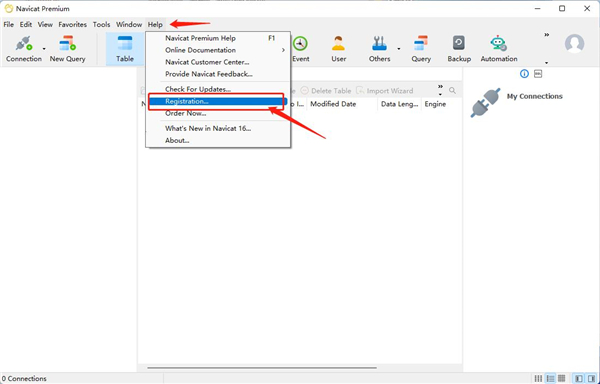This screenshot has width=600, height=384.
Task: Switch to detail grid view icon
Action: coord(561,379)
